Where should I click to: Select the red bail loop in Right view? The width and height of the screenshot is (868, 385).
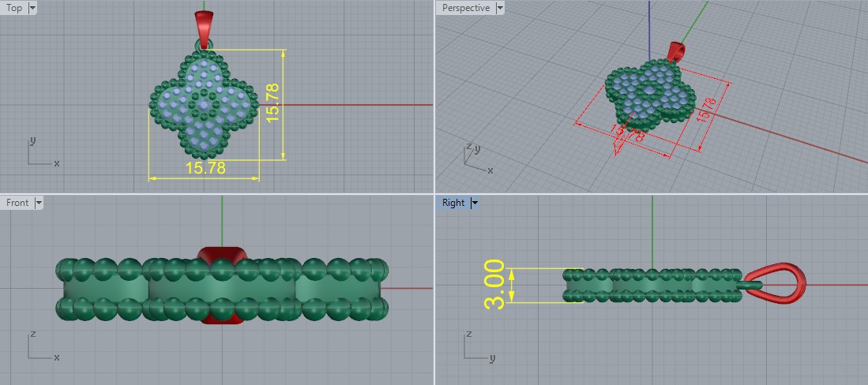coord(775,283)
